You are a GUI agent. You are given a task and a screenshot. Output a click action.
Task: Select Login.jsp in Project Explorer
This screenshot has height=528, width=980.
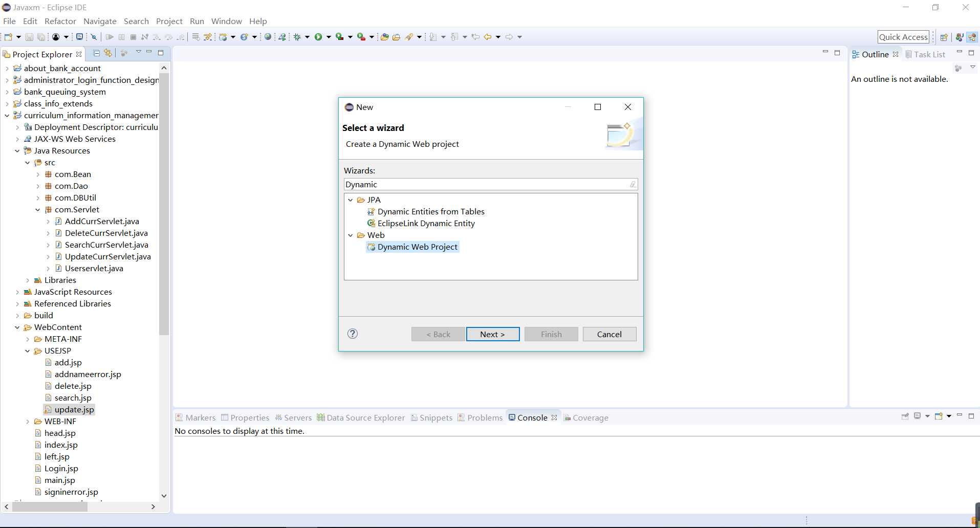pyautogui.click(x=56, y=469)
